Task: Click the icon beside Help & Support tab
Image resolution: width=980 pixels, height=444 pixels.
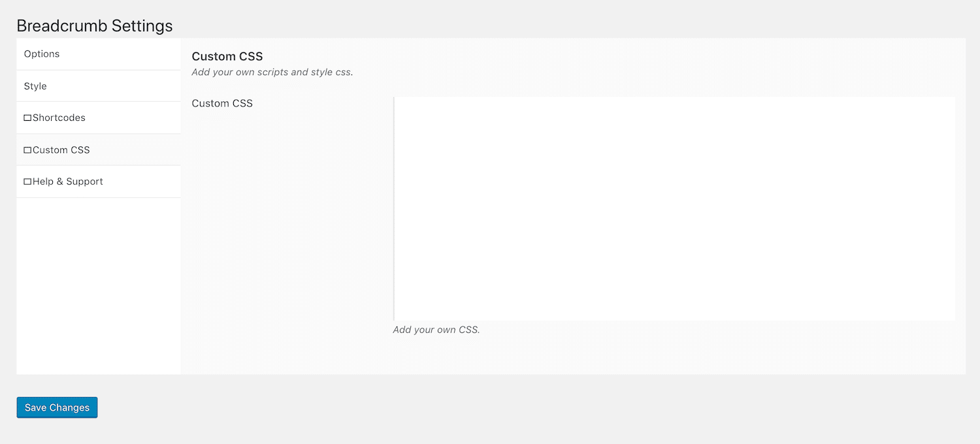Action: pos(27,182)
